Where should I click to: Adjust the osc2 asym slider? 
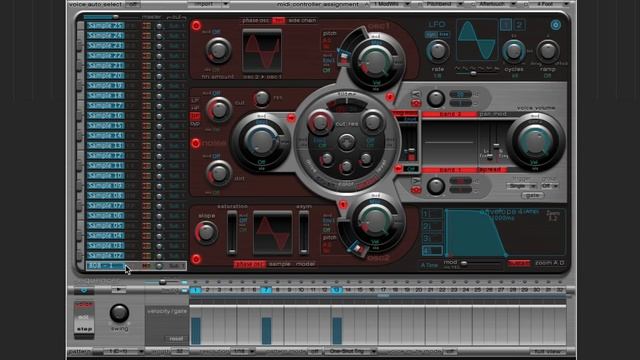click(304, 233)
